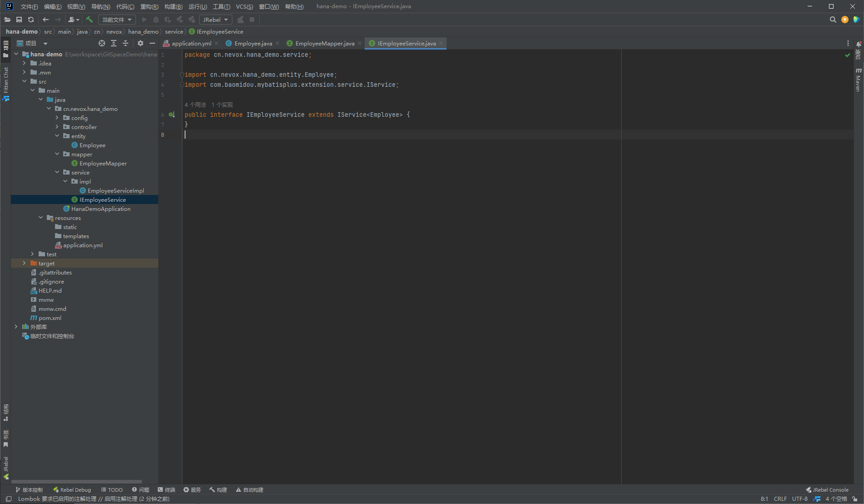Open JRebel Console tool window

(827, 490)
